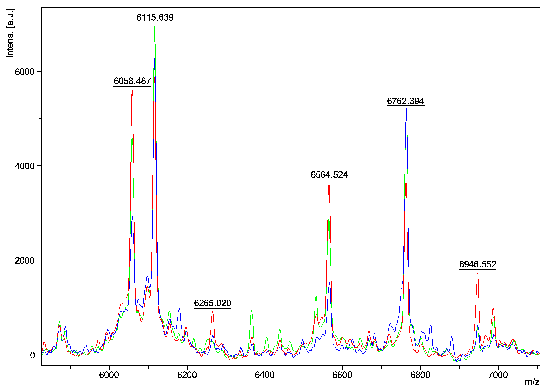This screenshot has width=545, height=392.
Task: Click the 6762.394 peak label
Action: click(x=406, y=101)
